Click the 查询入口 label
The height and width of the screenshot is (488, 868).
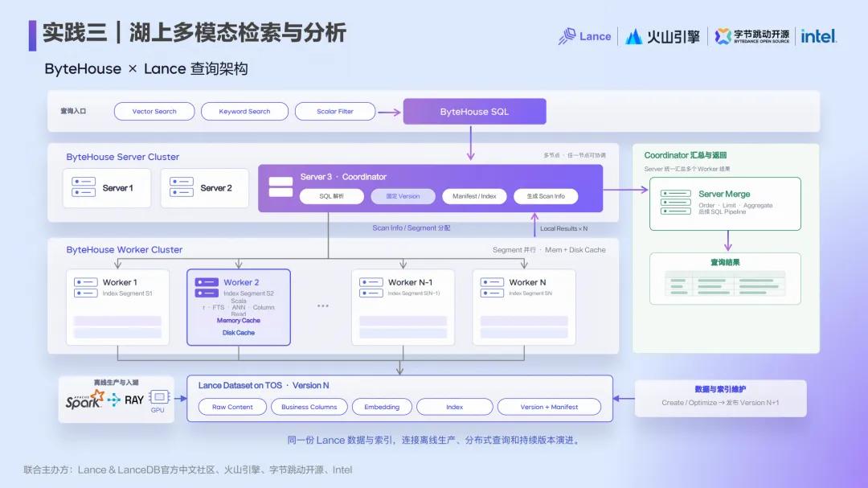[73, 111]
